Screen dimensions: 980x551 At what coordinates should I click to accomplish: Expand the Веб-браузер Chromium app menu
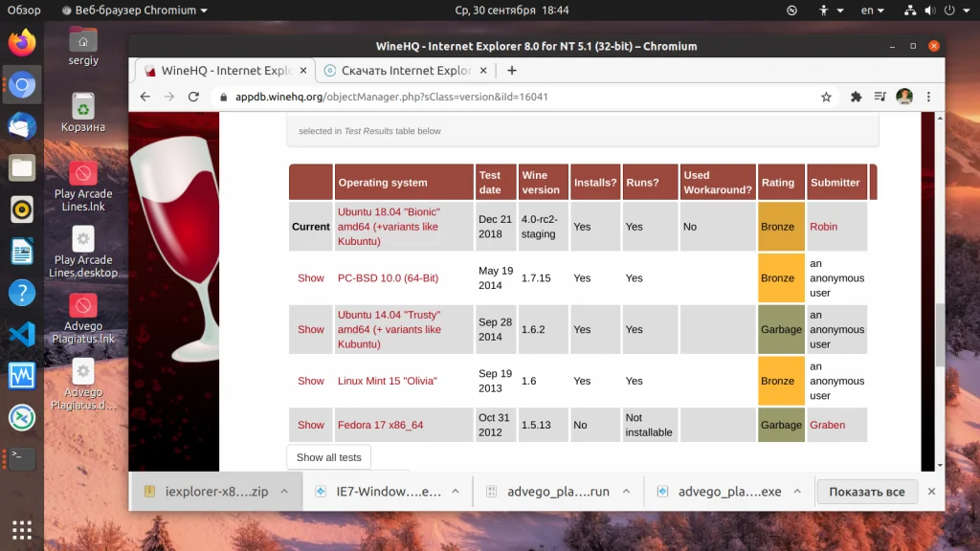[x=135, y=10]
